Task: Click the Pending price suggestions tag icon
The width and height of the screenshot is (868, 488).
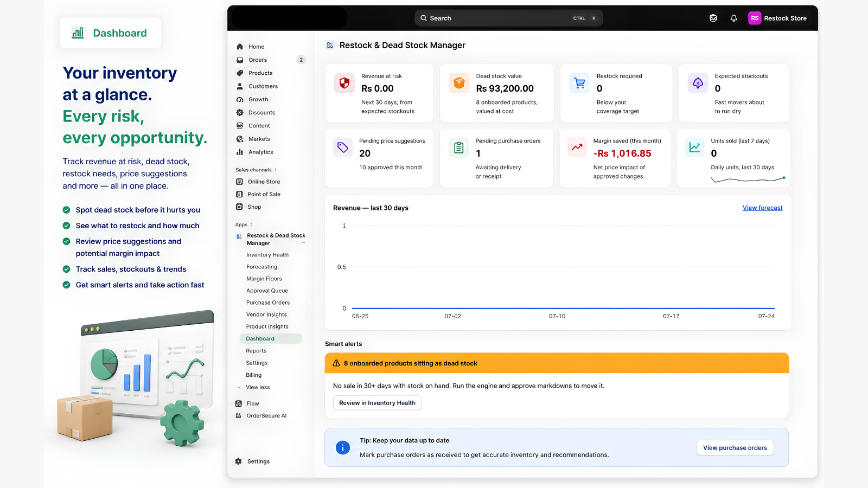Action: pyautogui.click(x=343, y=147)
